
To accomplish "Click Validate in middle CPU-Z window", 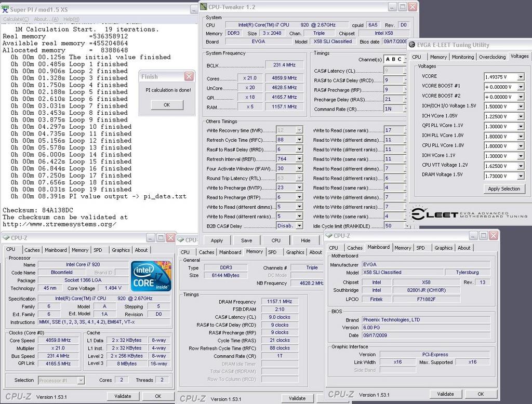I will click(297, 398).
